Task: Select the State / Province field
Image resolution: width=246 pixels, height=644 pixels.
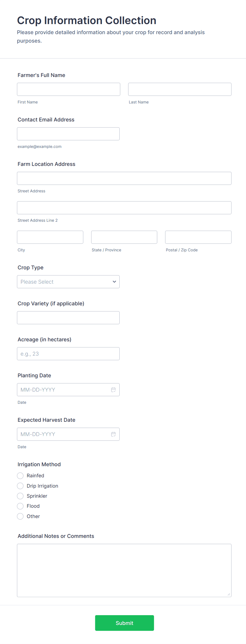Action: (124, 237)
